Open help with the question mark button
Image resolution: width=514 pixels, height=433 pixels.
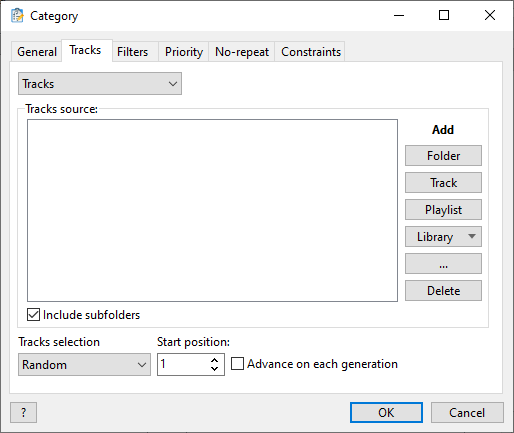23,412
